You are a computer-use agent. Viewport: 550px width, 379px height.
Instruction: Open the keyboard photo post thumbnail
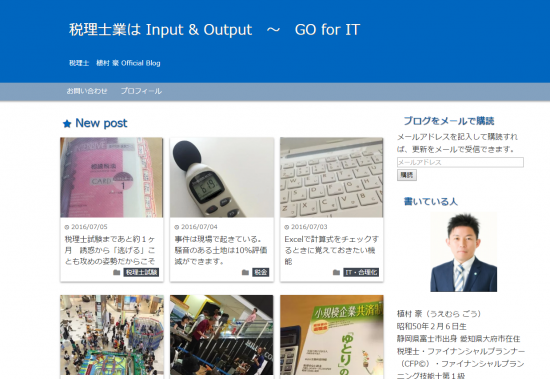click(x=331, y=178)
